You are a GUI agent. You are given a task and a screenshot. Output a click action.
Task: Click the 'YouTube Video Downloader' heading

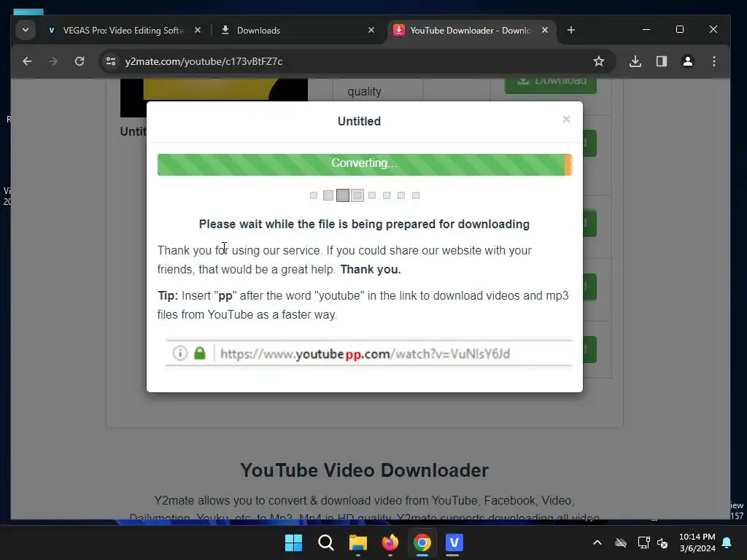coord(364,470)
